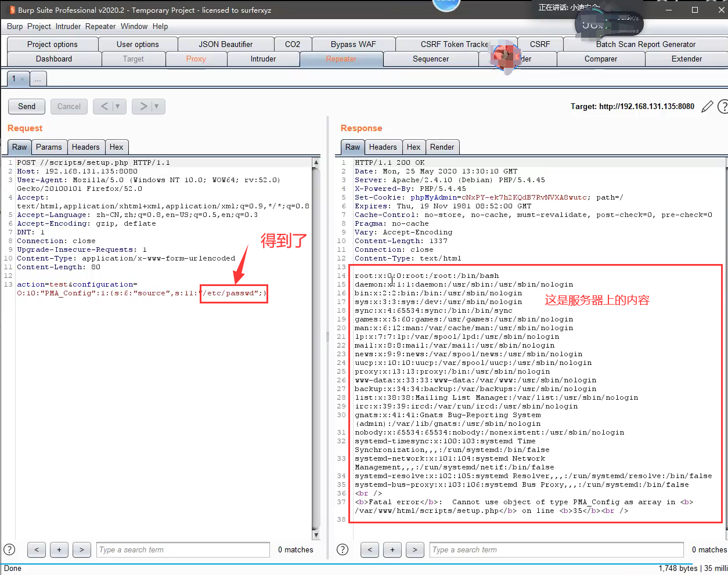Open the previous history dropdown arrow
The width and height of the screenshot is (728, 575).
click(x=117, y=106)
